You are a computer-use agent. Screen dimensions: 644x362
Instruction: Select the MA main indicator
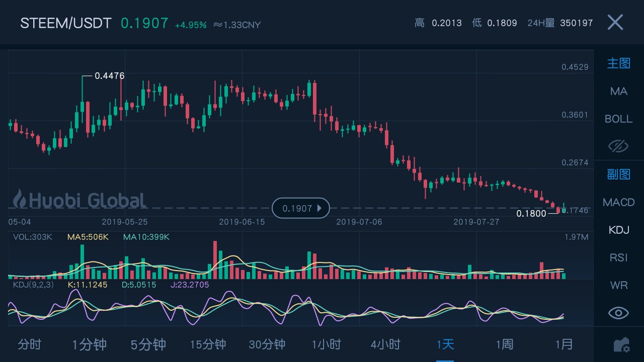point(618,92)
